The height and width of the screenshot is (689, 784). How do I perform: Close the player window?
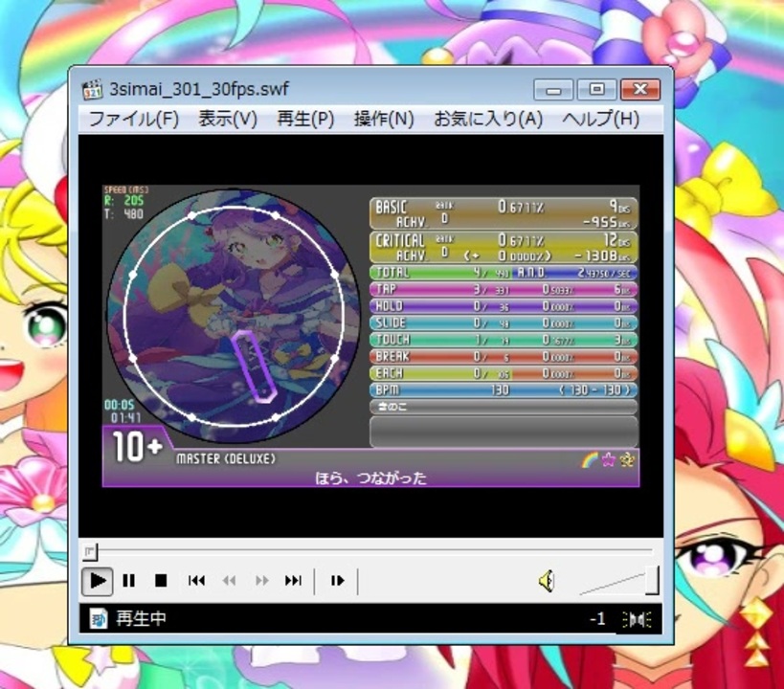point(640,90)
